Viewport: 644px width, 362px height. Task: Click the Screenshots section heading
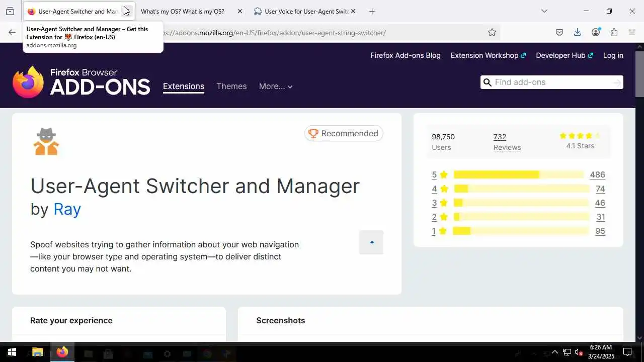pos(281,320)
